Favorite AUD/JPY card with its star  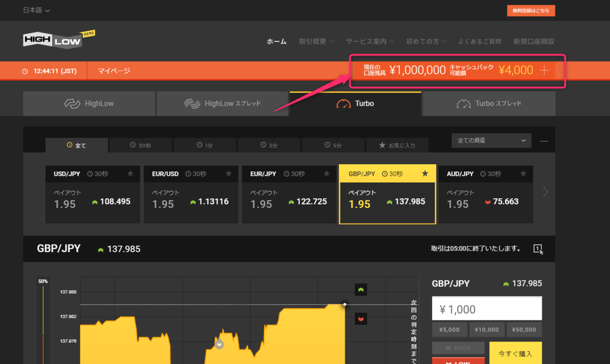click(x=524, y=174)
